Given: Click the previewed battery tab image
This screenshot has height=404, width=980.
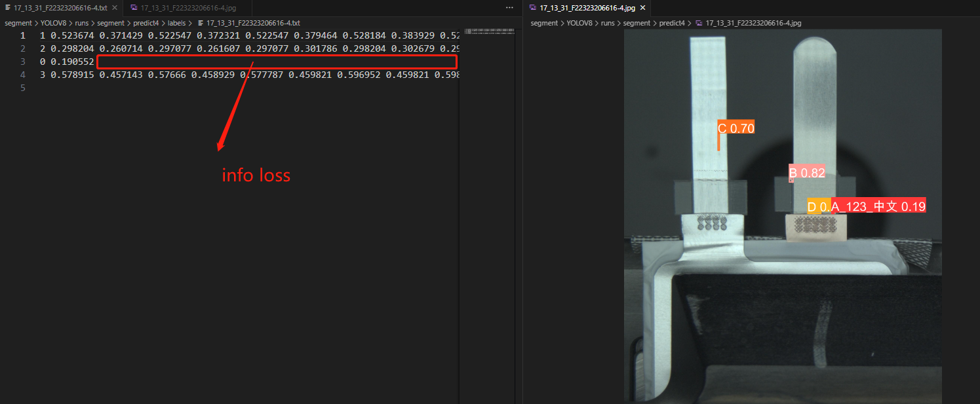Looking at the screenshot, I should 783,216.
